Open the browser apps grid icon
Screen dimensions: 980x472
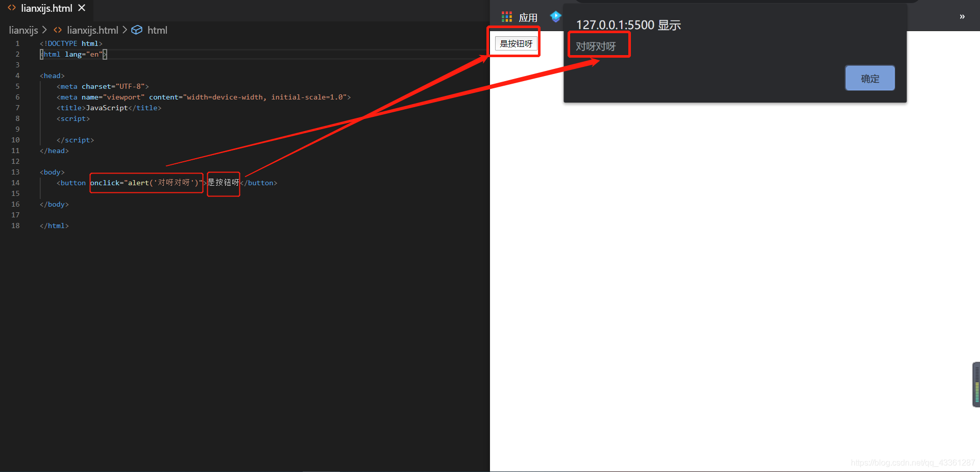click(506, 17)
